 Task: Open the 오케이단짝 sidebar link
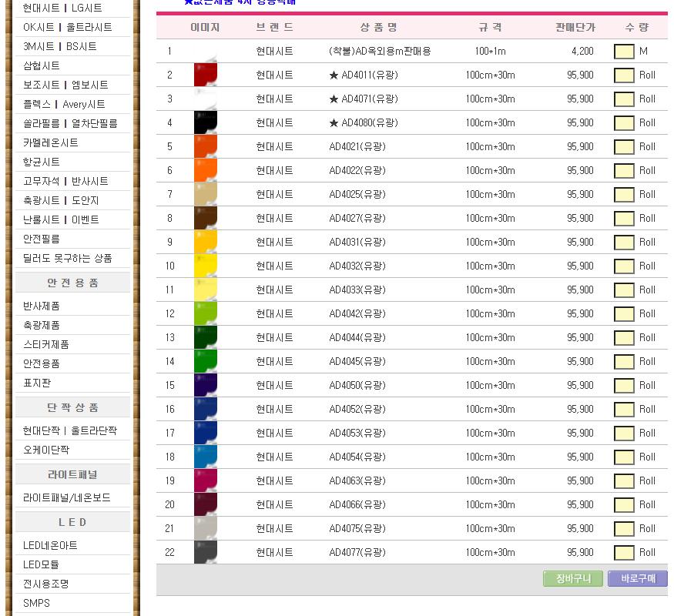tap(46, 450)
